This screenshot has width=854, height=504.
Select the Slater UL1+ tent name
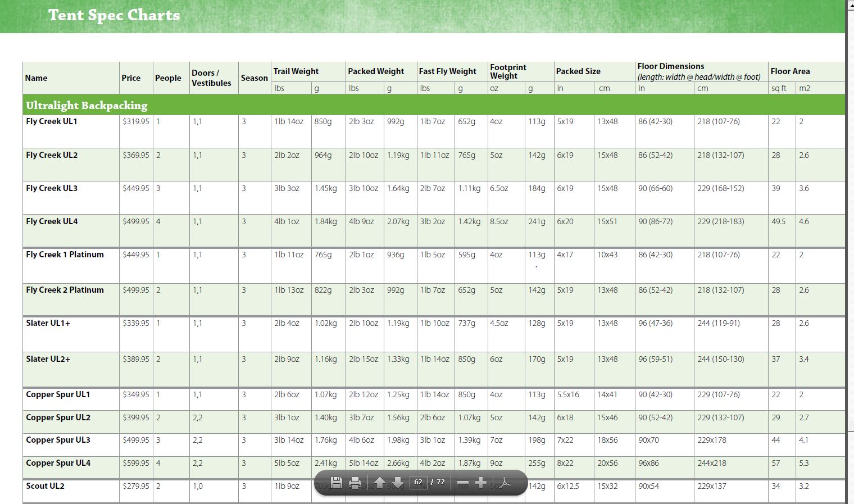(x=48, y=323)
